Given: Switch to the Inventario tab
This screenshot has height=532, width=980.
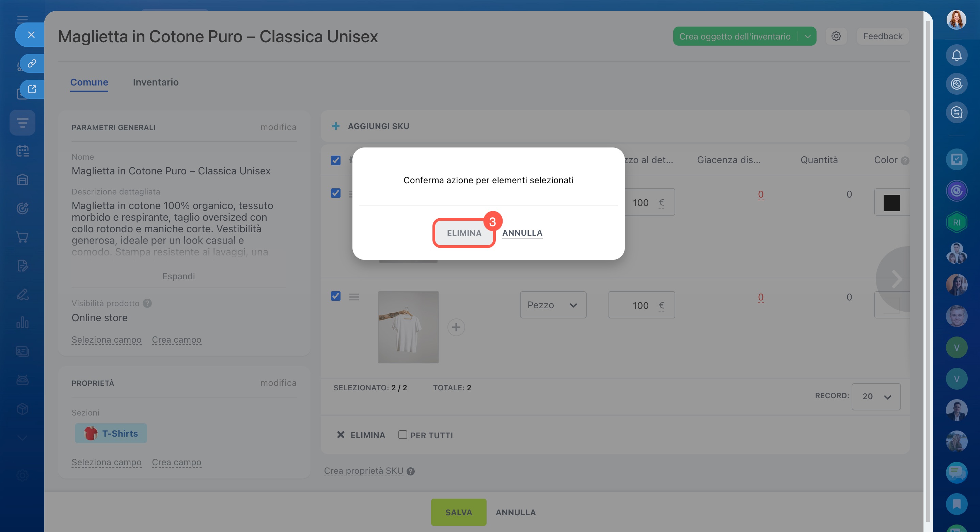Looking at the screenshot, I should (x=156, y=82).
